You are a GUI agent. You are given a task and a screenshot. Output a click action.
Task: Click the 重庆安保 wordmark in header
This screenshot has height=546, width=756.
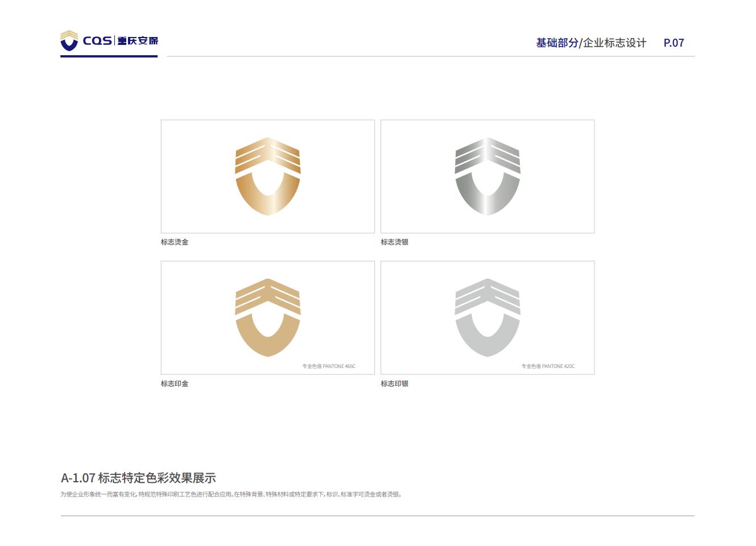138,41
